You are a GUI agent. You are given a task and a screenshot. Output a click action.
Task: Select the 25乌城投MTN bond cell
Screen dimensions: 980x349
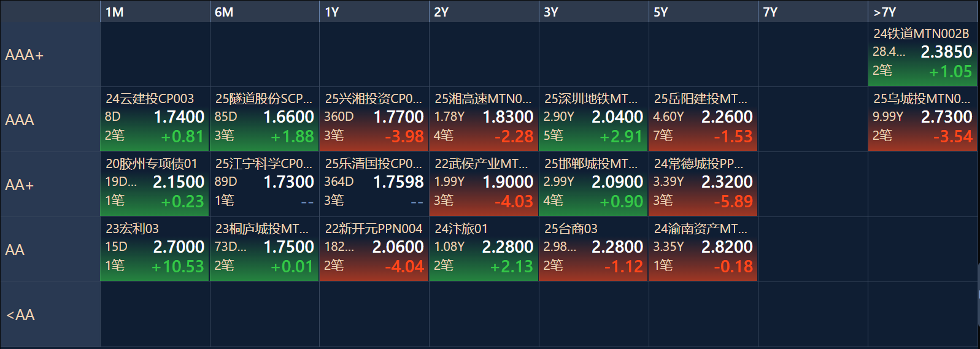point(922,119)
